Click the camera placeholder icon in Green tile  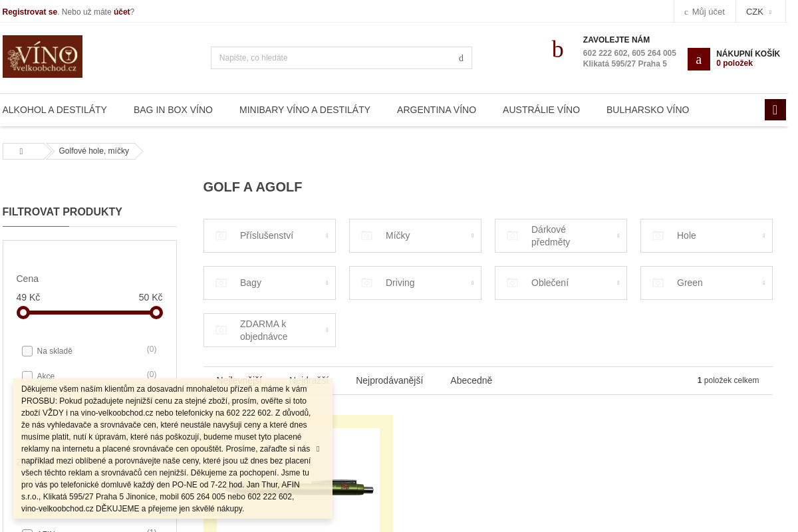(x=658, y=283)
